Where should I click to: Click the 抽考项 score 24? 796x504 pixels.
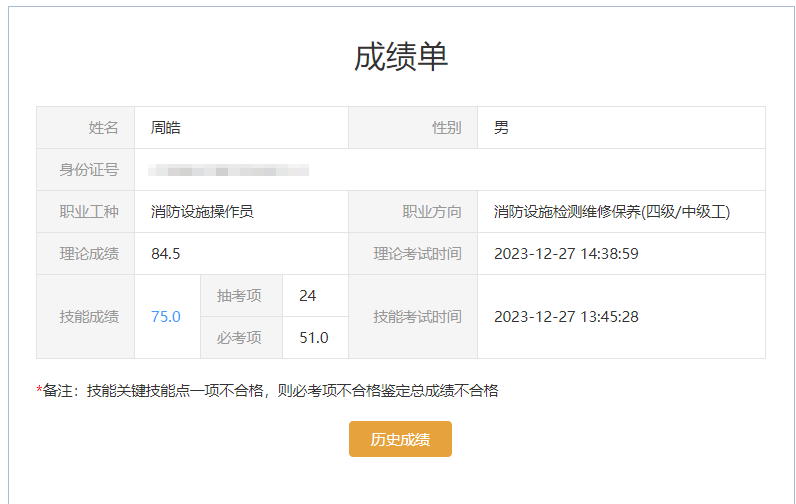pos(308,296)
